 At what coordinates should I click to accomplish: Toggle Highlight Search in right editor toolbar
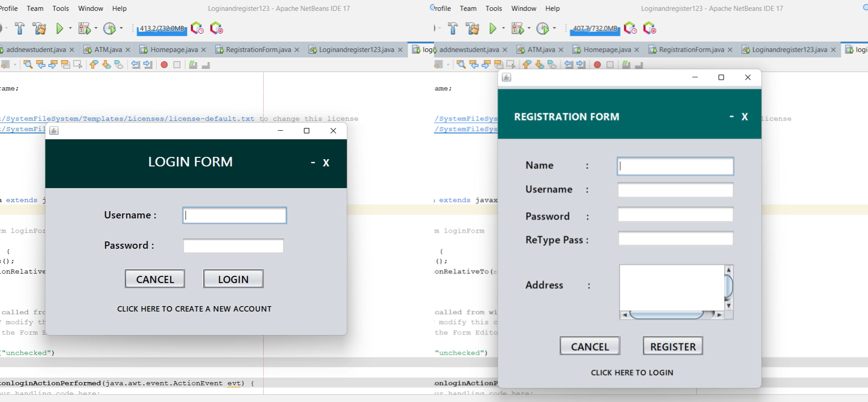point(499,65)
